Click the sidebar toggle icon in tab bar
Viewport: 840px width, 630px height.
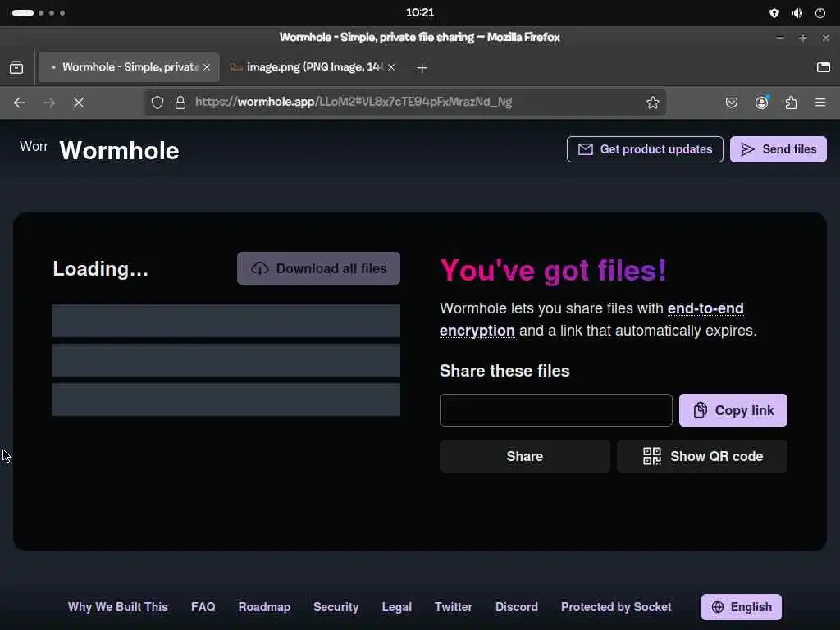click(824, 67)
